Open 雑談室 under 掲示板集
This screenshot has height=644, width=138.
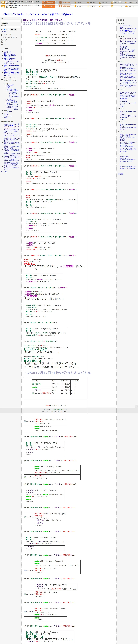(8, 87)
